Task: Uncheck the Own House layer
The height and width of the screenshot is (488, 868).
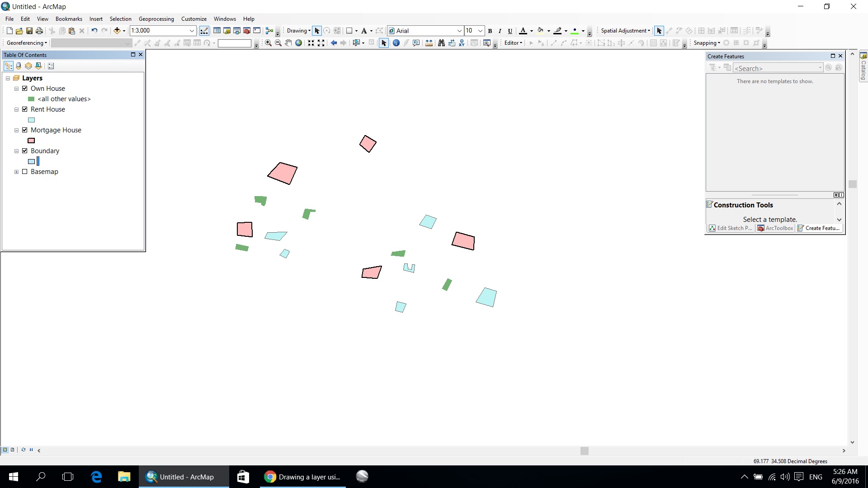Action: [x=25, y=89]
